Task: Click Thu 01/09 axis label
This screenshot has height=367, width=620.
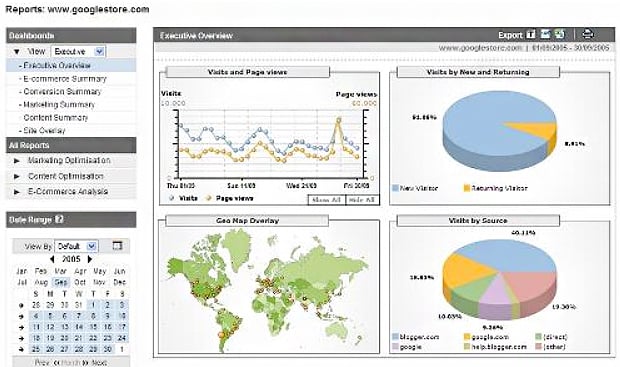Action: click(x=181, y=185)
